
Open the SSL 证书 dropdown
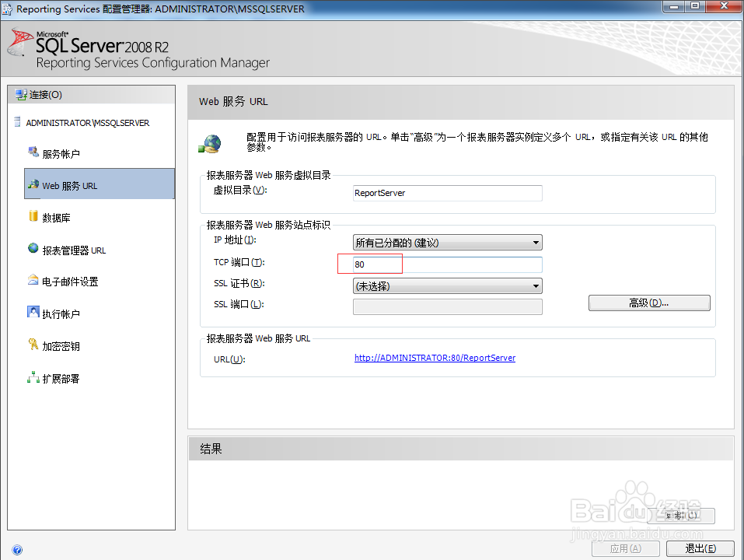click(448, 286)
